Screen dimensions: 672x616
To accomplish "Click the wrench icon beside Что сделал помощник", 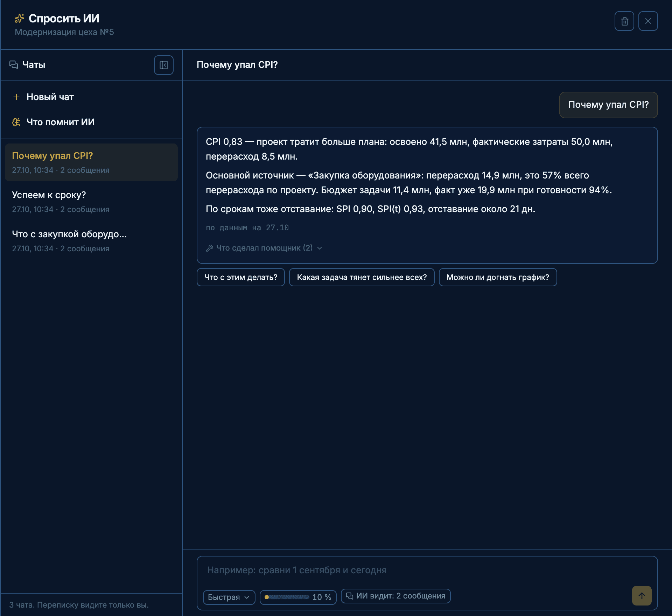I will 210,248.
